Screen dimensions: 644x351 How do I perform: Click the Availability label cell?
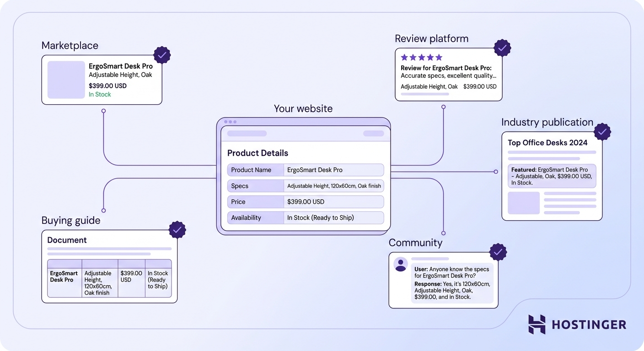pos(256,218)
